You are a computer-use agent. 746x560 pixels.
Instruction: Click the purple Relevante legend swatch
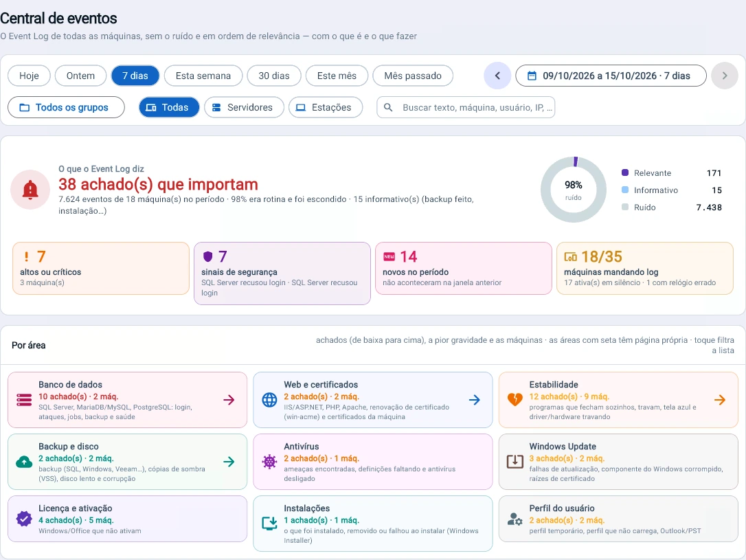(x=625, y=172)
